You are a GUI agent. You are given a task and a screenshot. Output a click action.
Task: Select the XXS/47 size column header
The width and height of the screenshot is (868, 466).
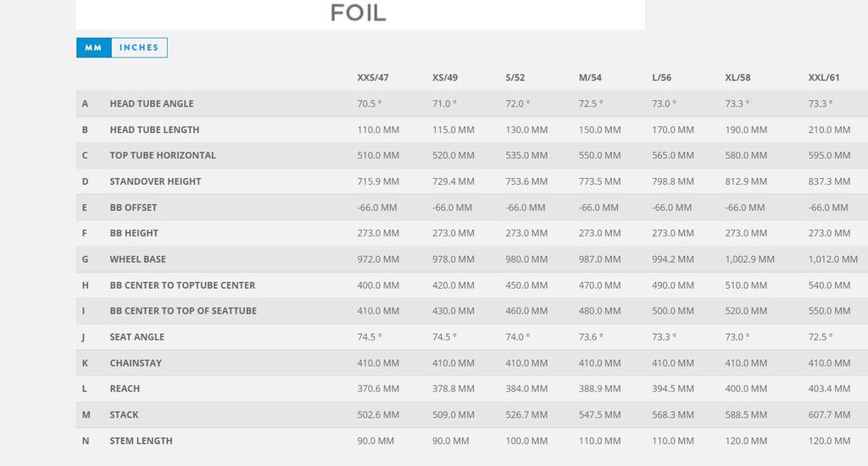373,77
